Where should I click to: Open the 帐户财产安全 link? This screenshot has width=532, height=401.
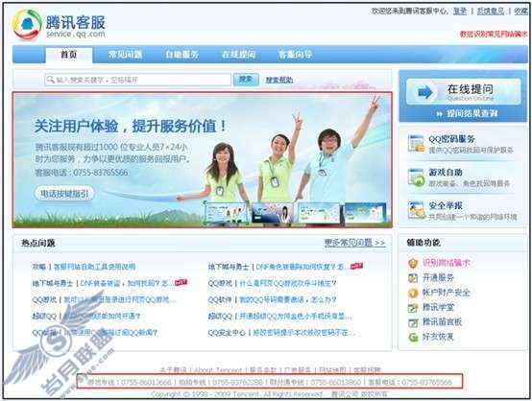[447, 293]
